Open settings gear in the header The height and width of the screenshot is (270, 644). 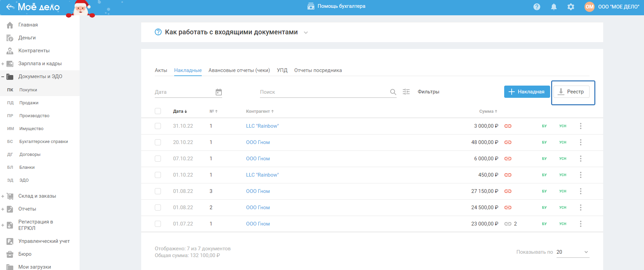571,7
